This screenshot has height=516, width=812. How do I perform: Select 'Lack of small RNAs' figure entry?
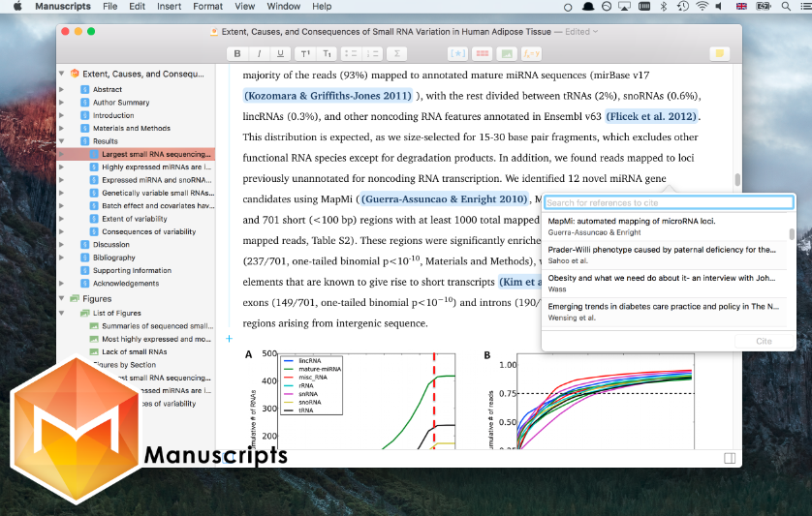tap(136, 351)
